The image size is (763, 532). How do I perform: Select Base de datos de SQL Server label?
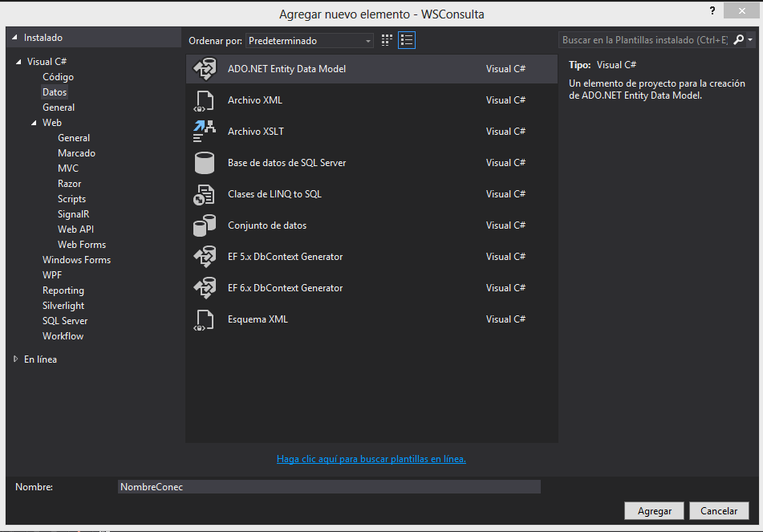pyautogui.click(x=286, y=163)
